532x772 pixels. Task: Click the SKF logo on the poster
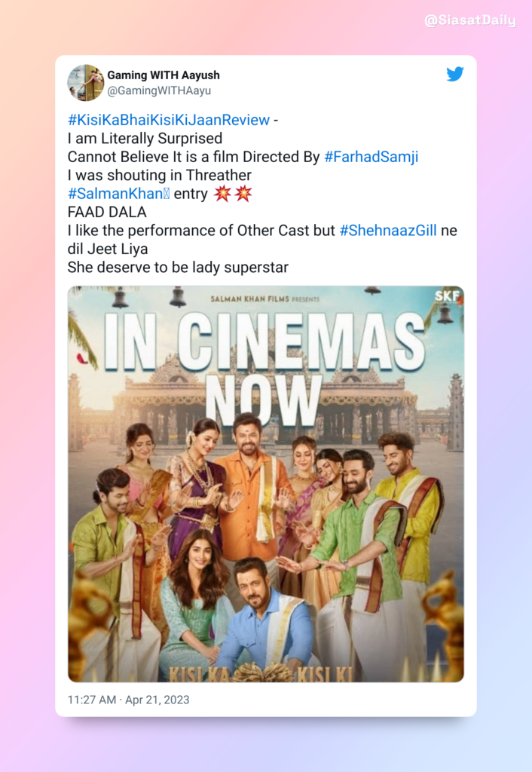(x=447, y=296)
